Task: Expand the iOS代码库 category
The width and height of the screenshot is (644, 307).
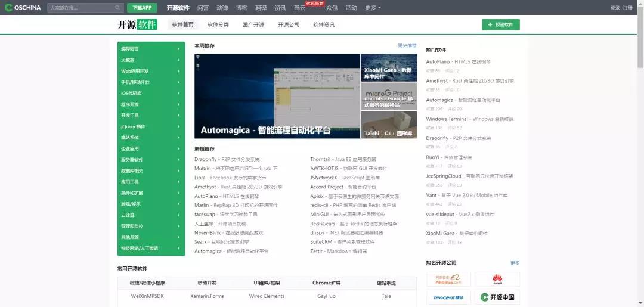Action: (x=151, y=93)
